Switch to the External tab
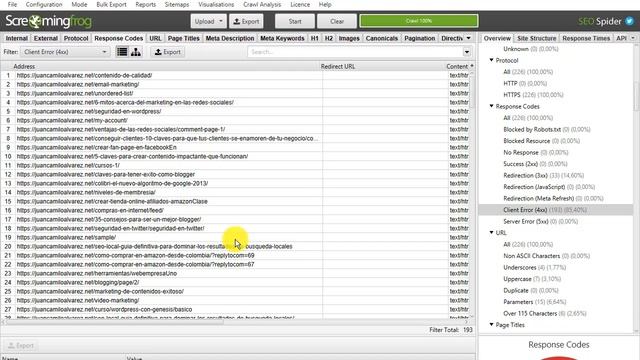The height and width of the screenshot is (360, 640). [46, 38]
